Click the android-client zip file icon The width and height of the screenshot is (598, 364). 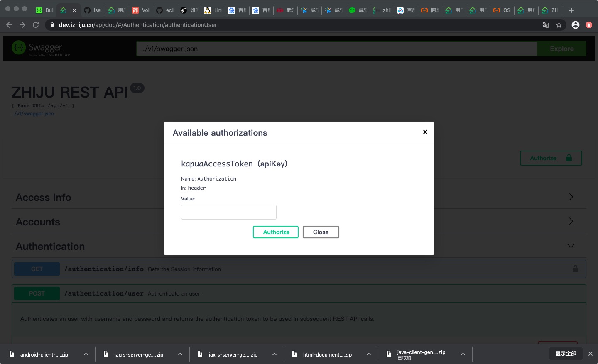[x=12, y=354]
